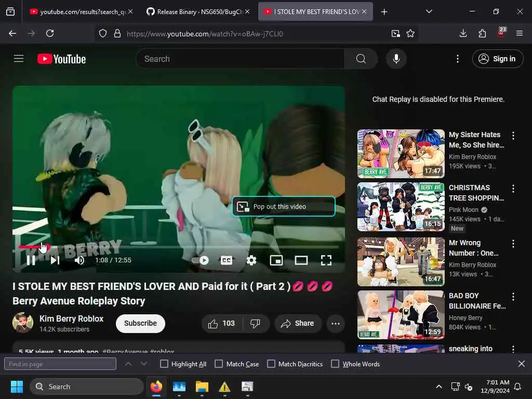The image size is (532, 399).
Task: Seek on the video progress bar
Action: 179,247
